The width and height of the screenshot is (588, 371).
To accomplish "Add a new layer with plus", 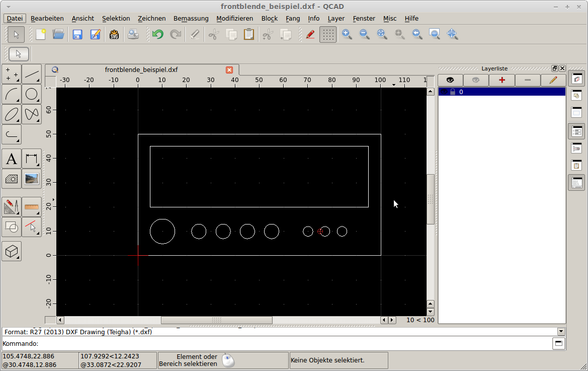I will pos(502,80).
